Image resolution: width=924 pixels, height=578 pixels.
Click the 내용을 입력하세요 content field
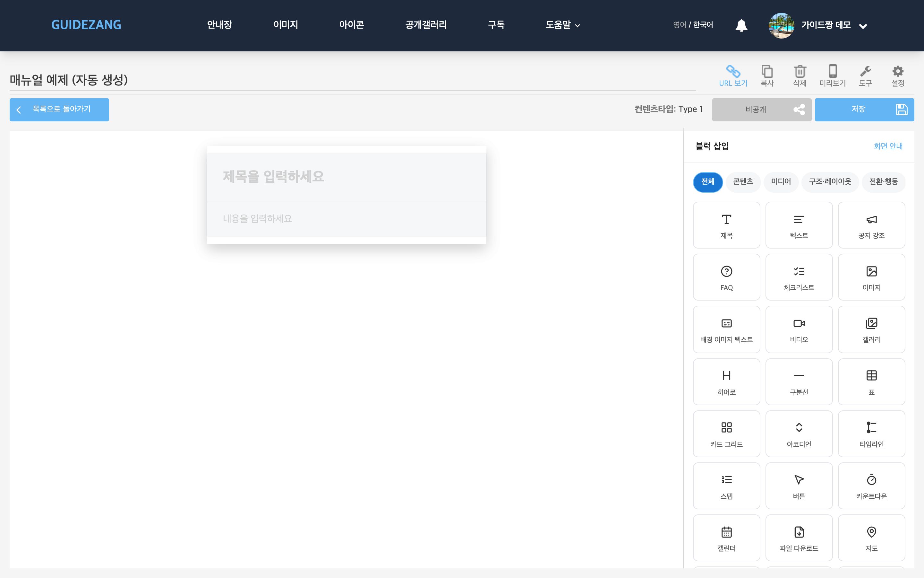point(347,219)
